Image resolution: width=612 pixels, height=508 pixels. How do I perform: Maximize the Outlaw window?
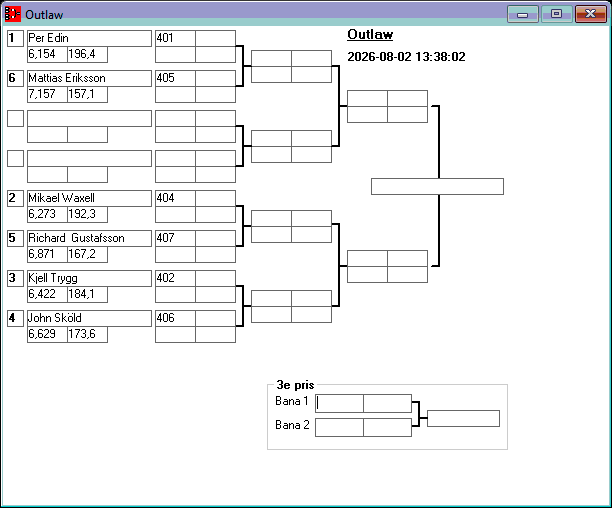[x=557, y=14]
